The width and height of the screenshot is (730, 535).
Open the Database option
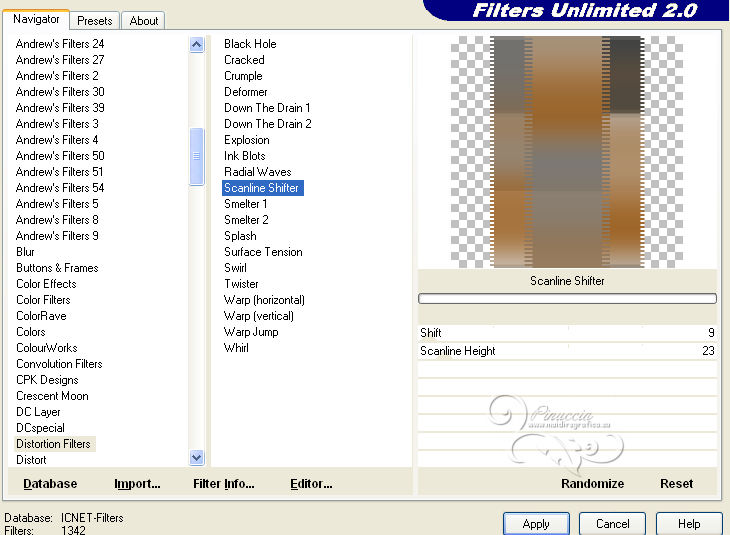50,484
